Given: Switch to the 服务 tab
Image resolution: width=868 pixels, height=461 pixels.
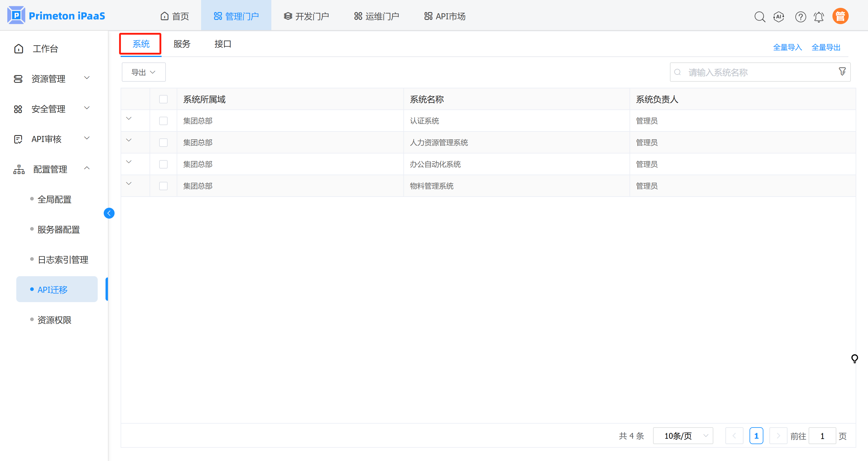Looking at the screenshot, I should (181, 44).
